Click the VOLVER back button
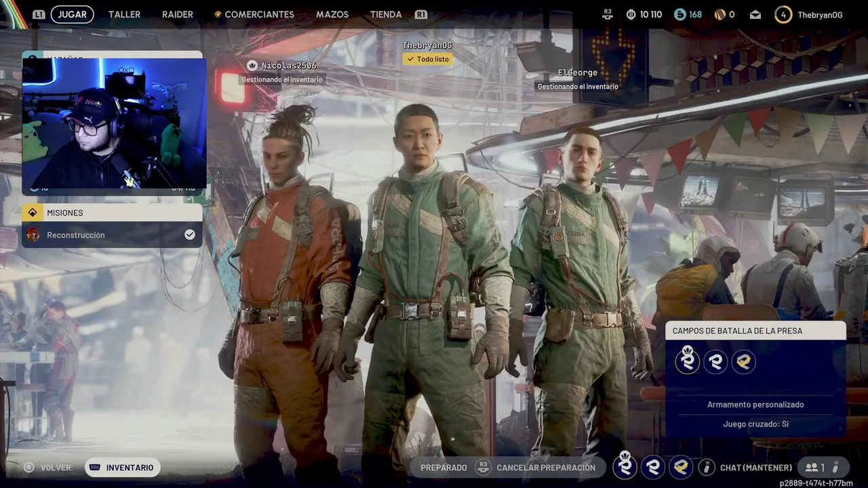Image resolution: width=868 pixels, height=488 pixels. 56,468
